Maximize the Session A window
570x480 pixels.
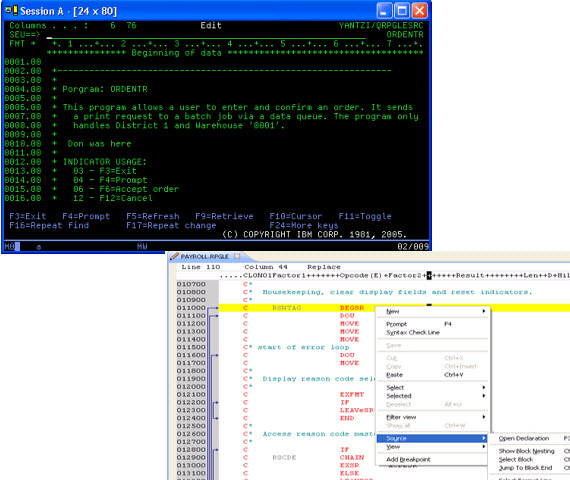click(402, 11)
